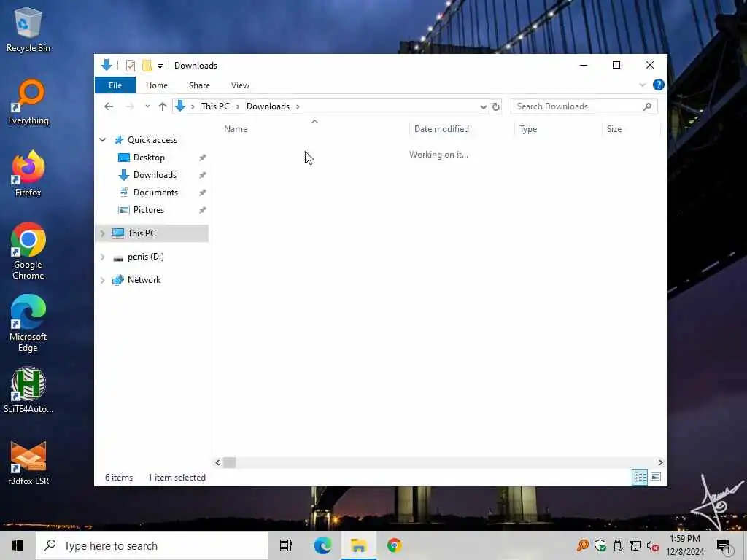This screenshot has width=747, height=560.
Task: Click horizontal scrollbar right arrow
Action: point(660,462)
